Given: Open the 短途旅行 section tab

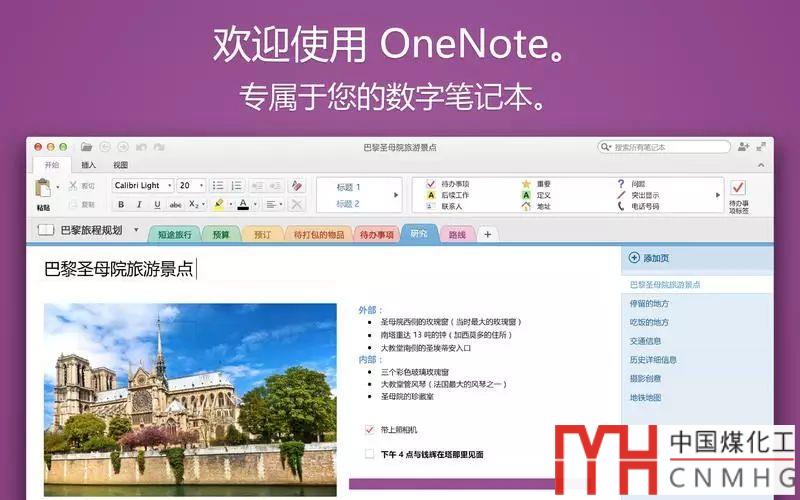Looking at the screenshot, I should (174, 235).
